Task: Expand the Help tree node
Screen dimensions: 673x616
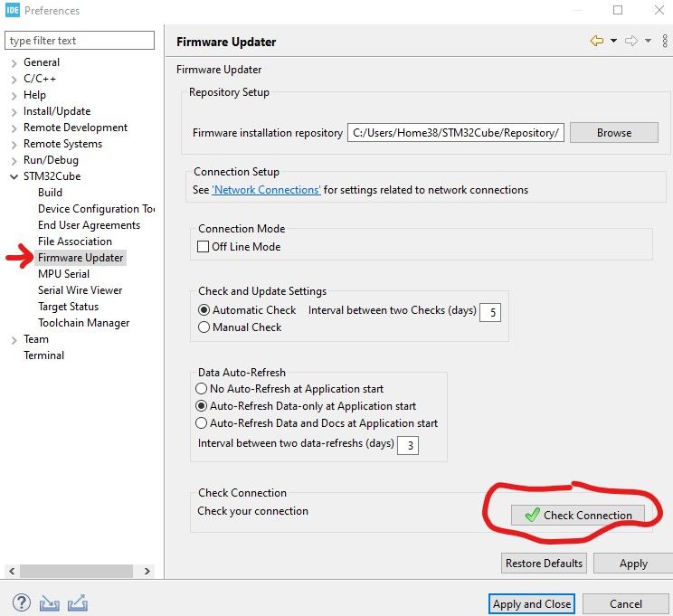Action: click(14, 96)
